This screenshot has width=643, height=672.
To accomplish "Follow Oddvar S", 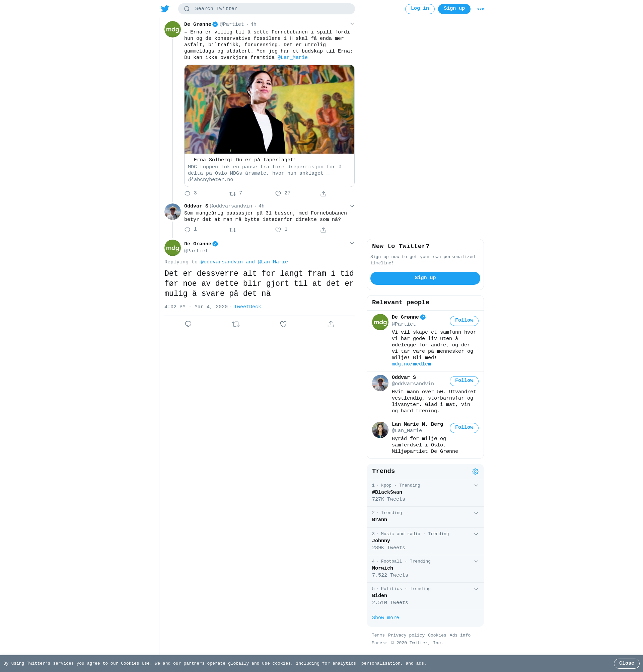I will [464, 381].
